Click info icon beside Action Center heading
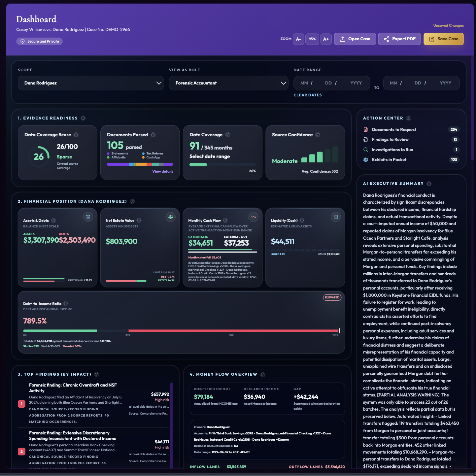The width and height of the screenshot is (476, 476). pyautogui.click(x=409, y=118)
